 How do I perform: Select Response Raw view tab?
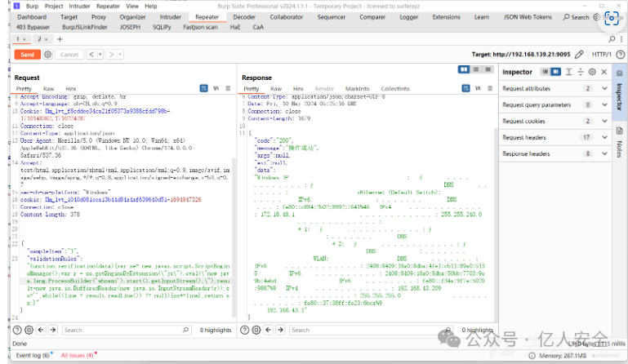[x=276, y=88]
